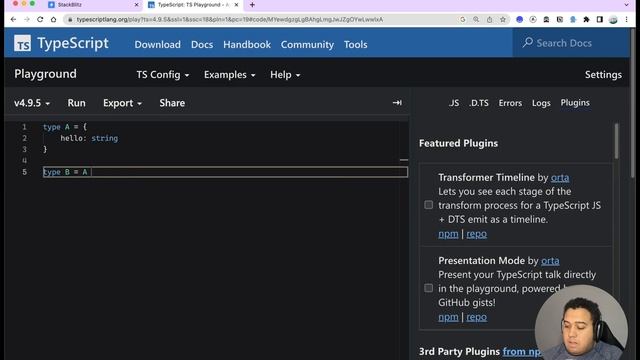Toggle the browser side panel icon
640x360 pixels.
point(600,19)
